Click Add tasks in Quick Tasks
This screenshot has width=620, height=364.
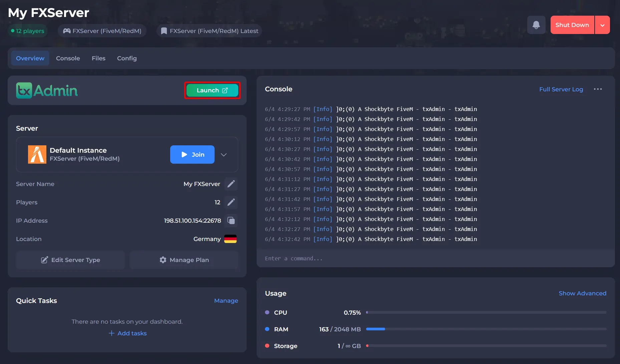click(128, 333)
